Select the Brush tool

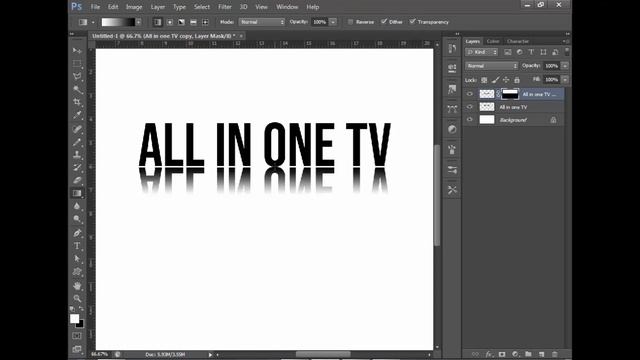pos(77,142)
